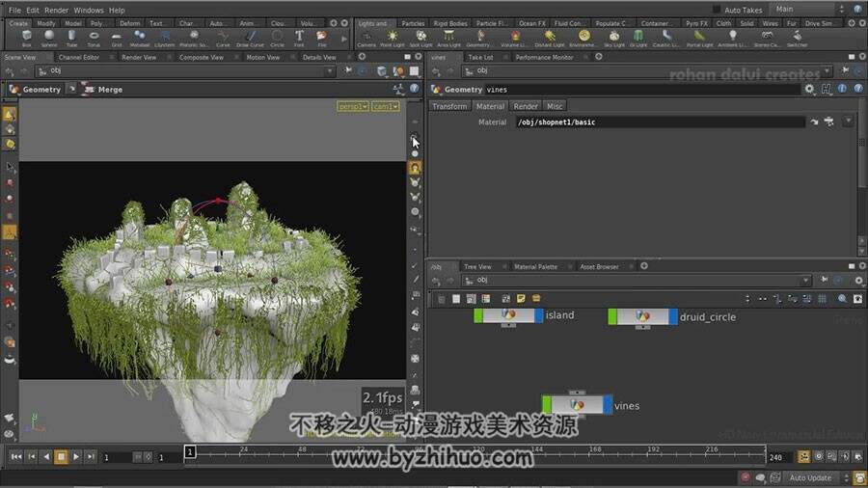
Task: Toggle the green selectable flag on island node
Action: click(x=478, y=316)
